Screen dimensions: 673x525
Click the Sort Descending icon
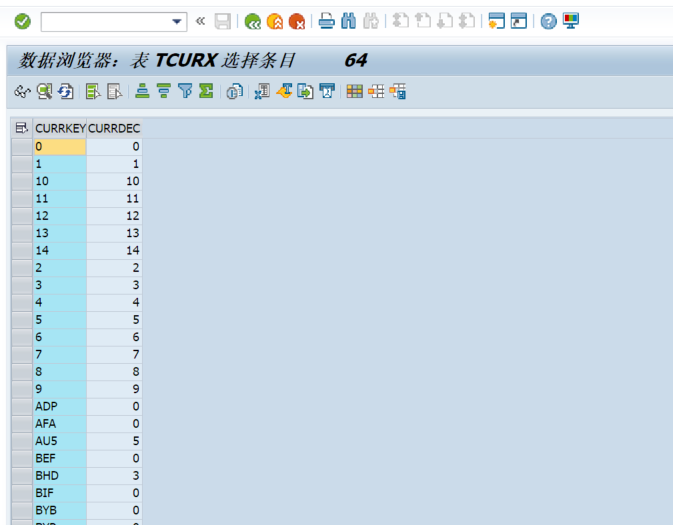164,91
